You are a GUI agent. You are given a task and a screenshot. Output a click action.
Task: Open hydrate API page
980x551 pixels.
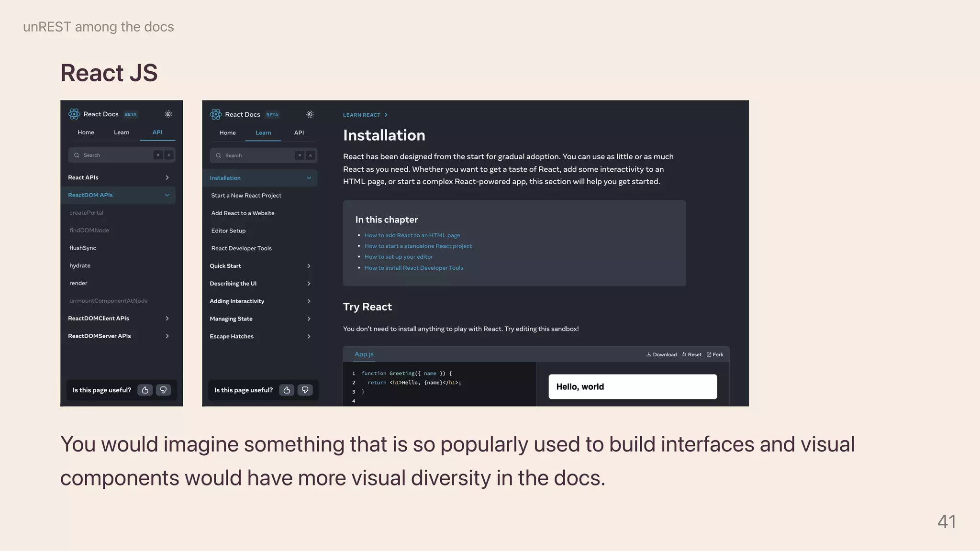(80, 266)
